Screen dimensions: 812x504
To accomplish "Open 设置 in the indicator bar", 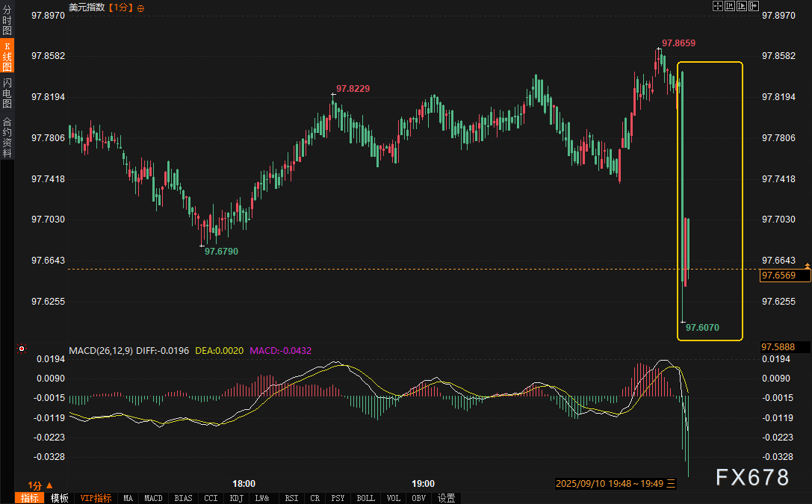I will 447,498.
